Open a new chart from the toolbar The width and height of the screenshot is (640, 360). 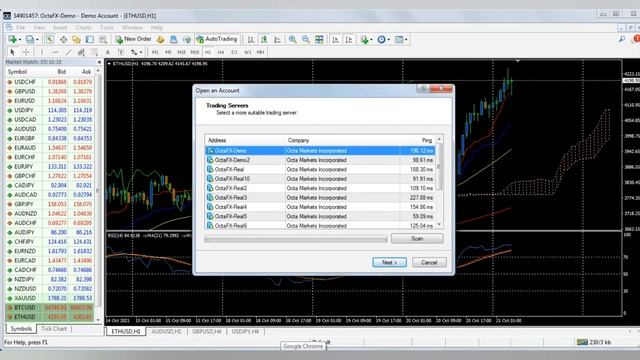[x=12, y=40]
